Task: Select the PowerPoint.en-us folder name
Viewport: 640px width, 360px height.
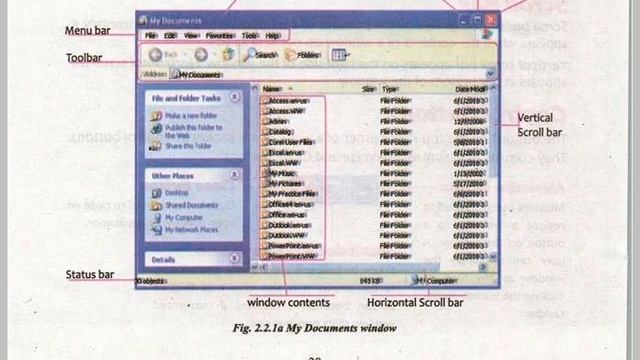Action: 294,246
